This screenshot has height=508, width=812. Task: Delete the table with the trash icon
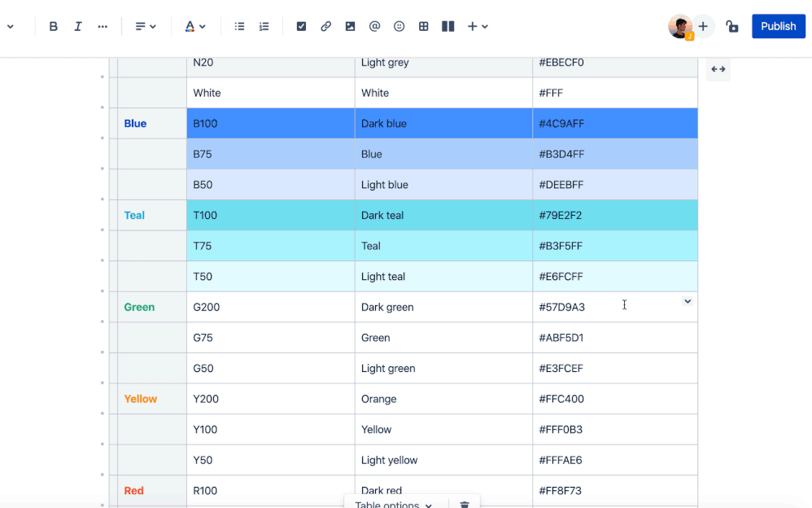[x=465, y=503]
